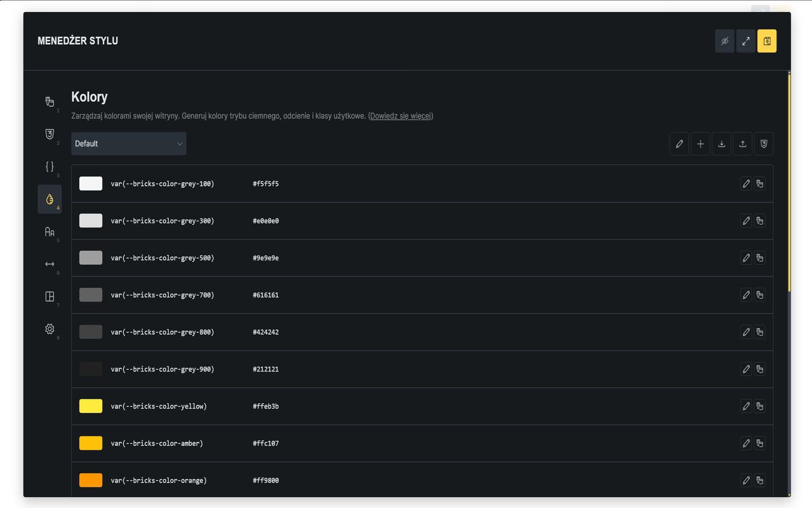This screenshot has height=508, width=812.
Task: Open the curly braces variables tab
Action: coord(50,167)
